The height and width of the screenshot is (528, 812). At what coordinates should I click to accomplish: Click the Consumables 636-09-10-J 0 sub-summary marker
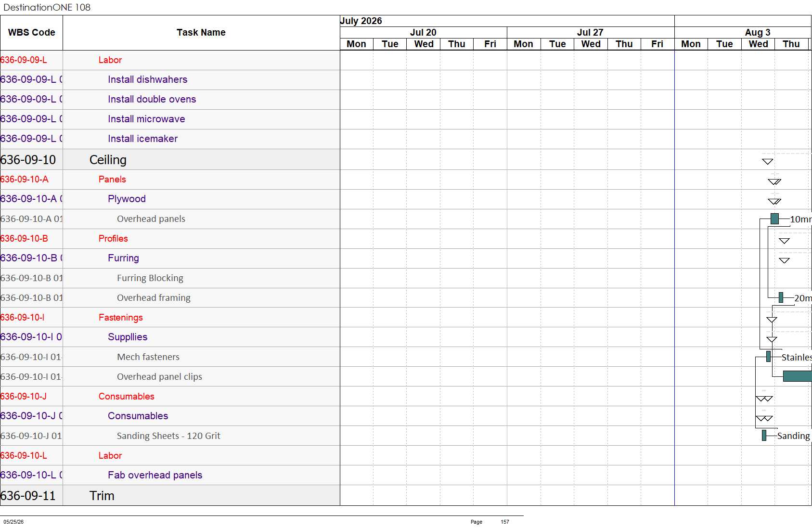point(764,418)
